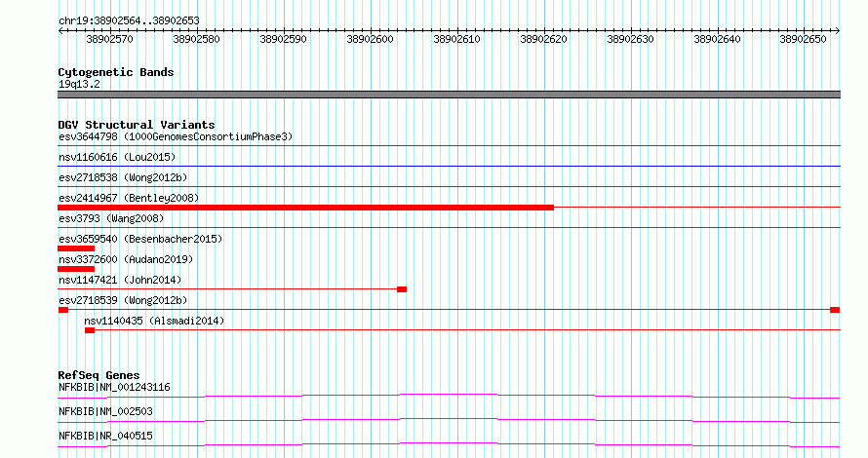868x458 pixels.
Task: Click the chr19:38902564..38902653 region label
Action: pos(129,21)
